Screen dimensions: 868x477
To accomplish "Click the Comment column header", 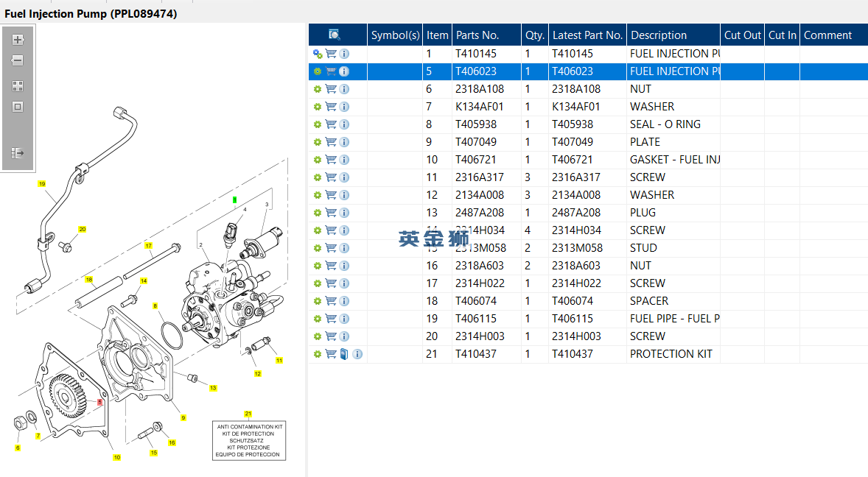I will (x=833, y=35).
